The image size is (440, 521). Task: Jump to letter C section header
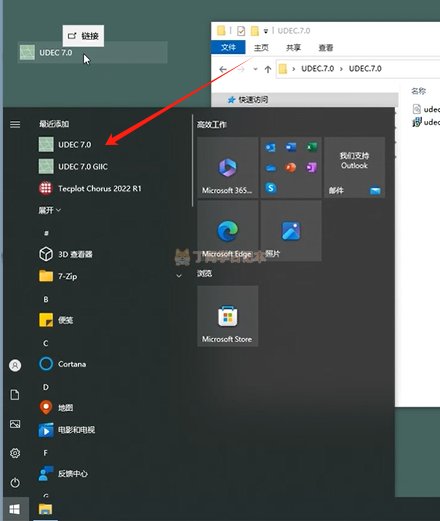(x=46, y=343)
